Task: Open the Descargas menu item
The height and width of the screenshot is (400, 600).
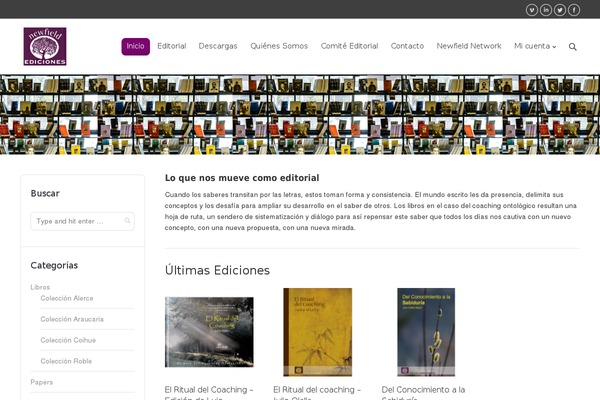Action: pos(218,46)
